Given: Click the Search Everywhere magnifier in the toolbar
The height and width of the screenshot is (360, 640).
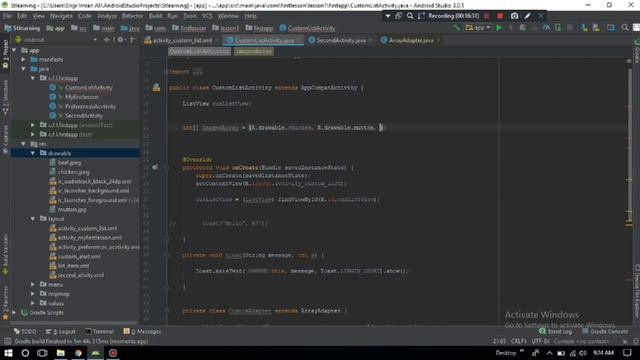Looking at the screenshot, I should pyautogui.click(x=625, y=28).
